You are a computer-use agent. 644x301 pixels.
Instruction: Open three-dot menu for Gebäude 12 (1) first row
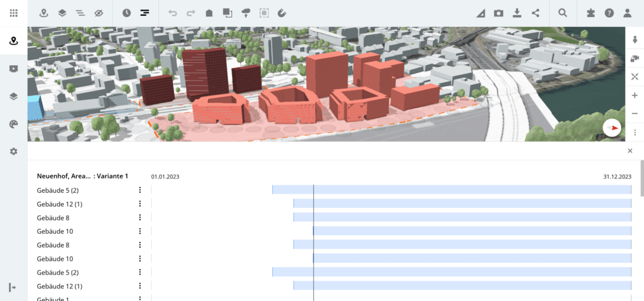click(140, 204)
